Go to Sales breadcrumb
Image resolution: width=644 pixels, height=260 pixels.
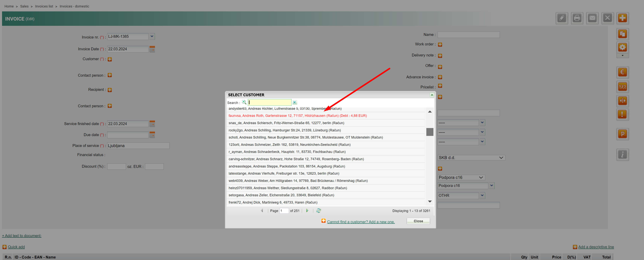(x=24, y=6)
